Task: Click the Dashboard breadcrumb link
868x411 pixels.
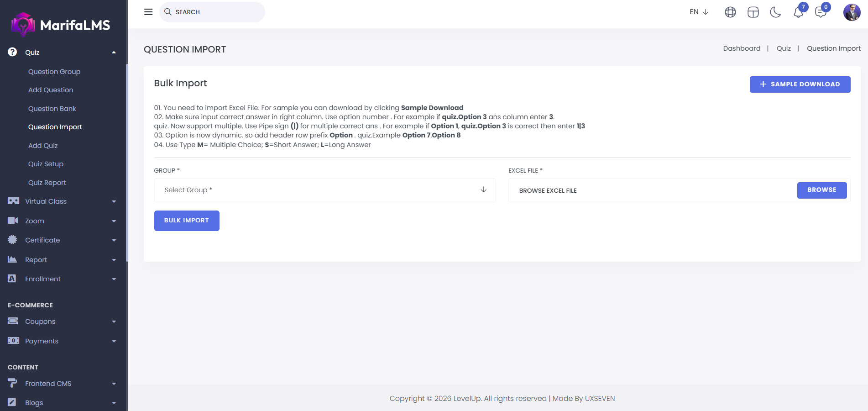Action: pyautogui.click(x=742, y=48)
